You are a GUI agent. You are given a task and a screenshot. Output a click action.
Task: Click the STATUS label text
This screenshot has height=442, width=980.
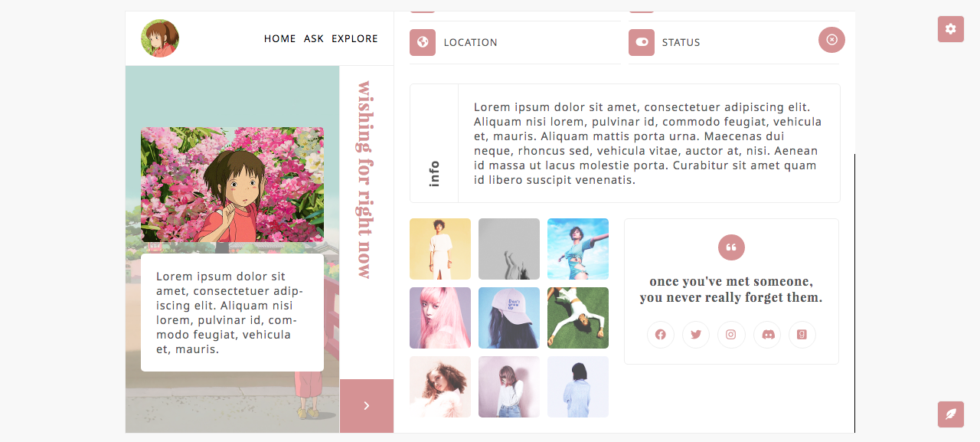click(x=681, y=43)
